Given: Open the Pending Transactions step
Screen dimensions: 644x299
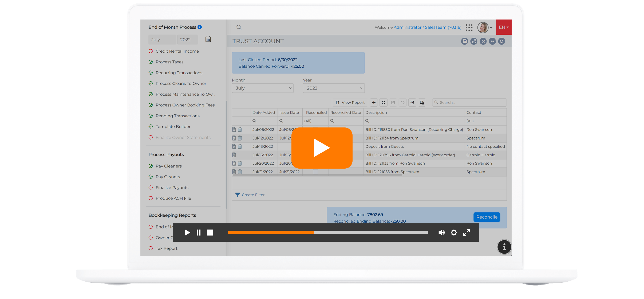Looking at the screenshot, I should click(x=177, y=116).
